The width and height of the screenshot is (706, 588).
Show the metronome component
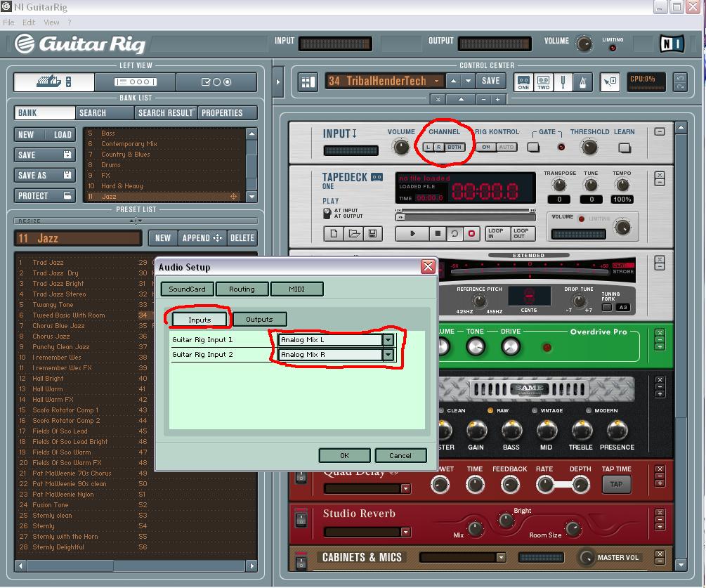pyautogui.click(x=582, y=82)
